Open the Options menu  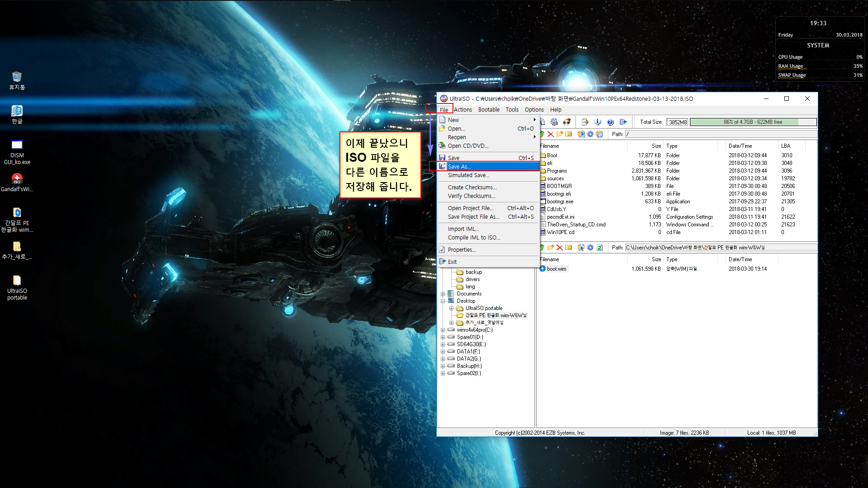click(534, 110)
